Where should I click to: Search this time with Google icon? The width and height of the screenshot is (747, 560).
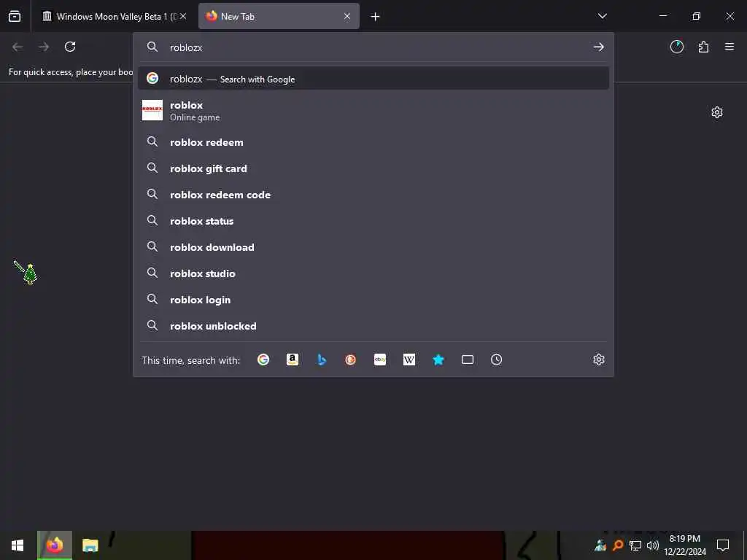tap(263, 359)
